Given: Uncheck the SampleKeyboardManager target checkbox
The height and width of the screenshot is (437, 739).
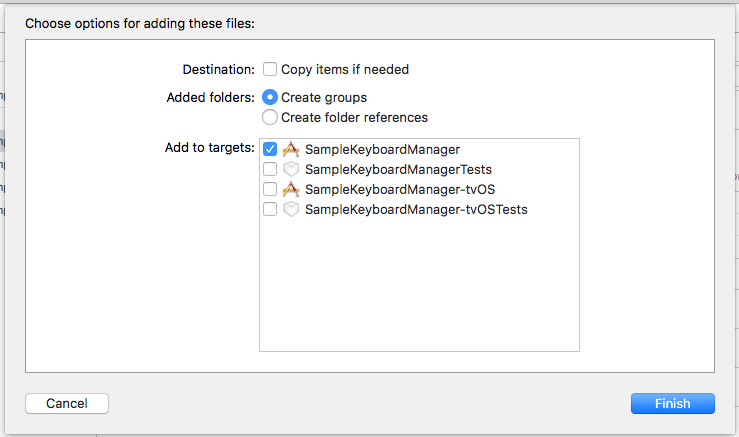Looking at the screenshot, I should coord(270,149).
